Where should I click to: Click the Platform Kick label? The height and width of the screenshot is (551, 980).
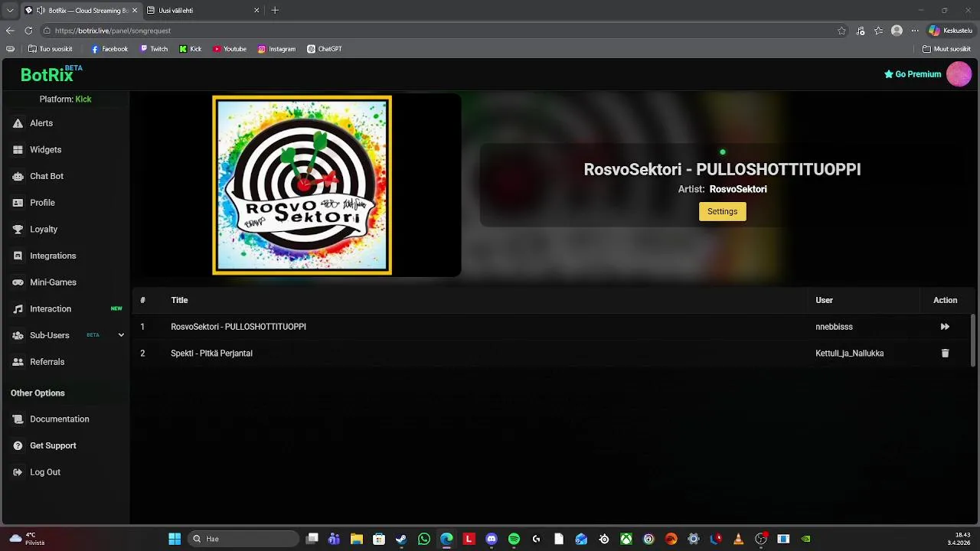click(x=65, y=99)
